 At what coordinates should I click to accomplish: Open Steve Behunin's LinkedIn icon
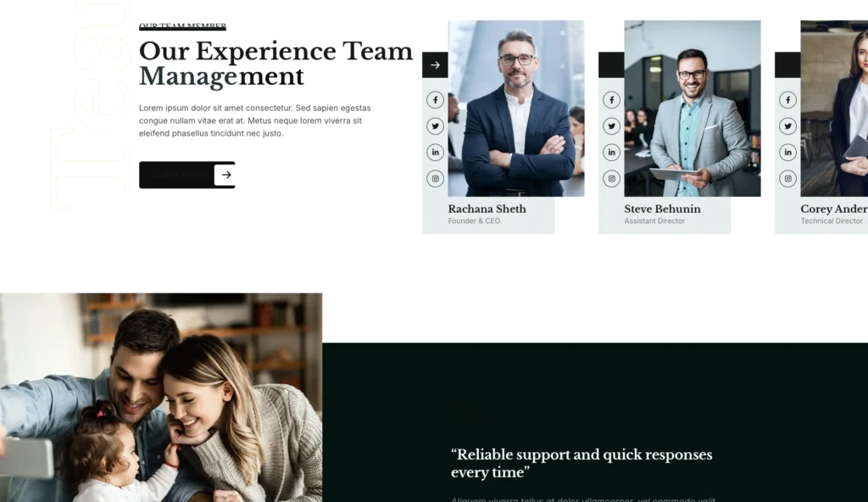(x=612, y=153)
